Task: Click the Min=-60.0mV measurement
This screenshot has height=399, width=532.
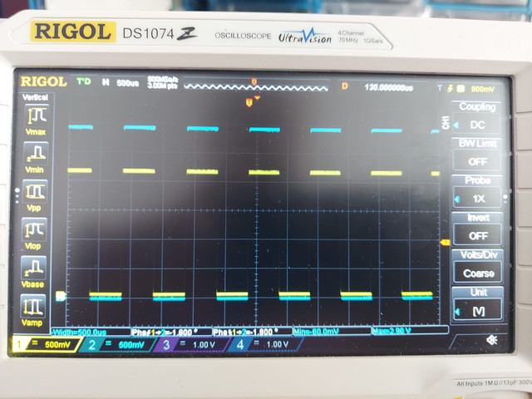Action: pos(332,331)
